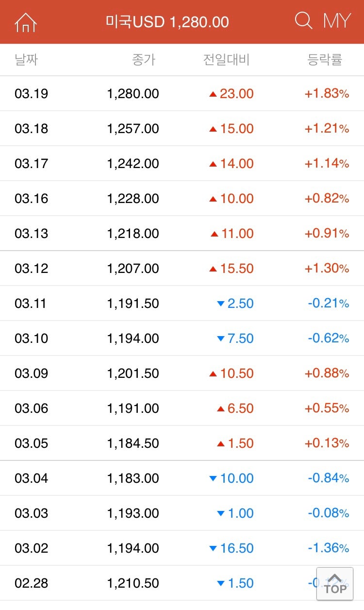Select the +1.30% change for 03.12

click(327, 269)
